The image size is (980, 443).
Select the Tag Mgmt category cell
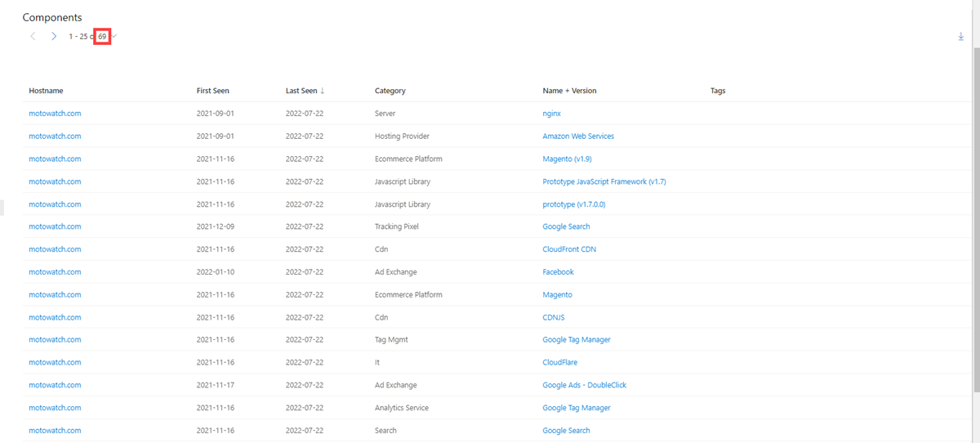393,340
